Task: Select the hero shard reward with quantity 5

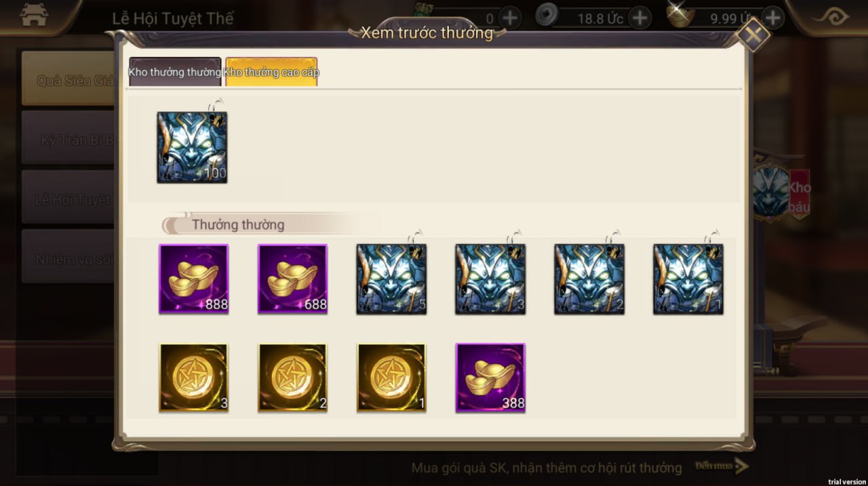Action: click(392, 279)
